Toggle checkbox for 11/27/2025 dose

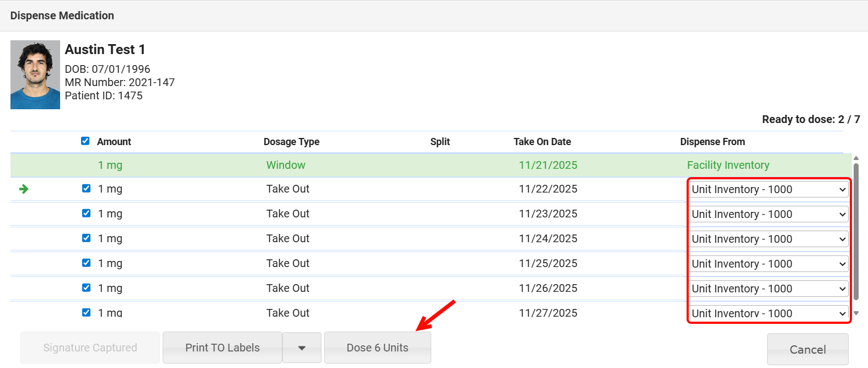point(87,312)
